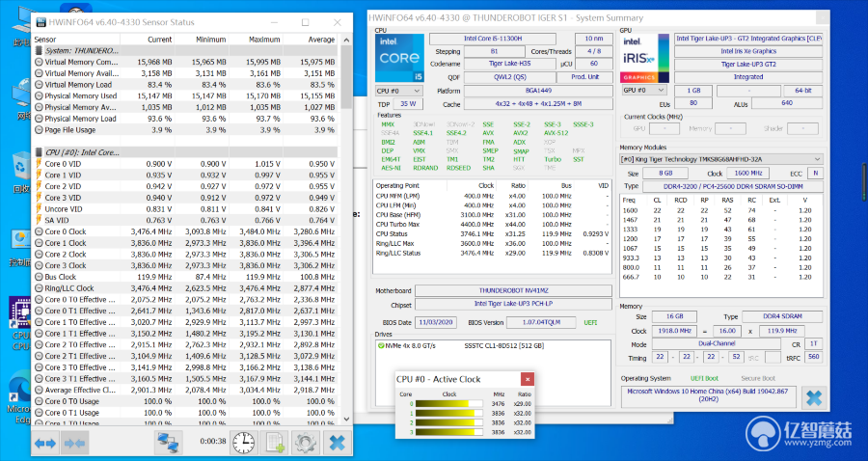Select the Core 2 Clock sensor row
The image size is (868, 461).
pos(186,255)
